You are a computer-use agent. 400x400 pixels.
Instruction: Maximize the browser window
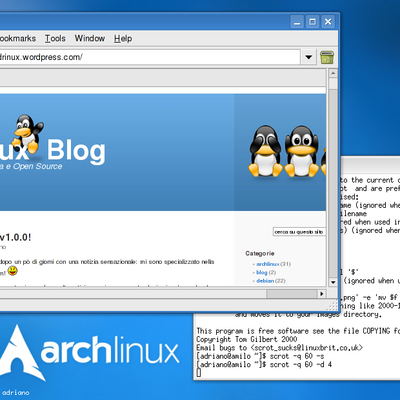pos(312,22)
